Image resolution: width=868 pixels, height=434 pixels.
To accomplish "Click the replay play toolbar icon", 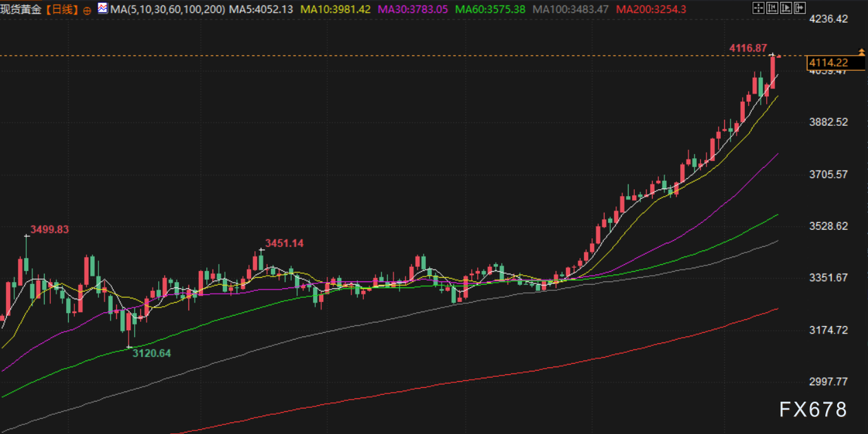I will 786,8.
